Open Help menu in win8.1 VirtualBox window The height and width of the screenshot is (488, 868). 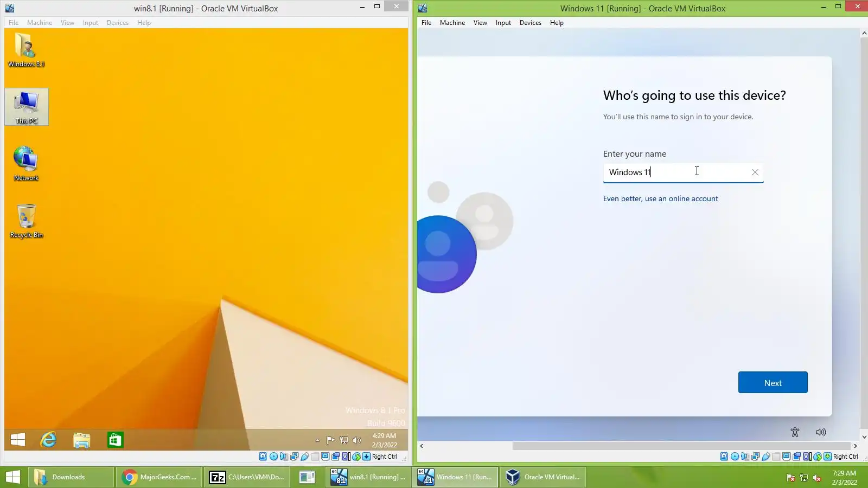click(144, 23)
